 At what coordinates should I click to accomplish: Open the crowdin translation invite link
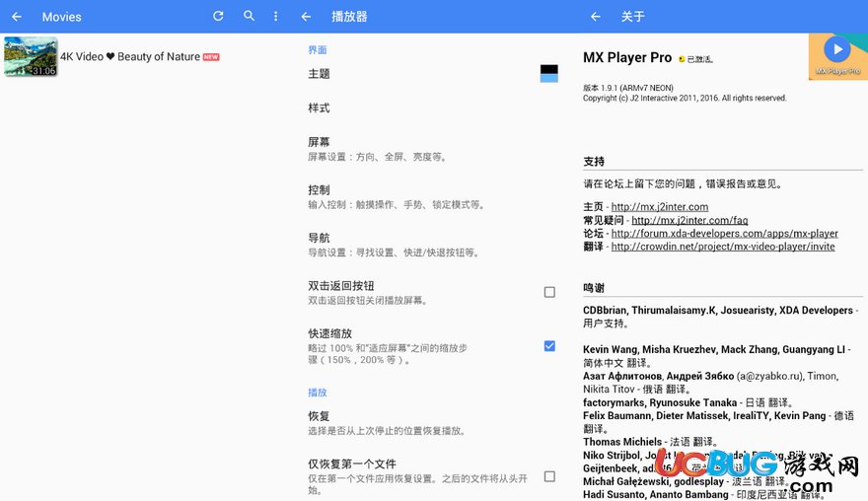(723, 247)
